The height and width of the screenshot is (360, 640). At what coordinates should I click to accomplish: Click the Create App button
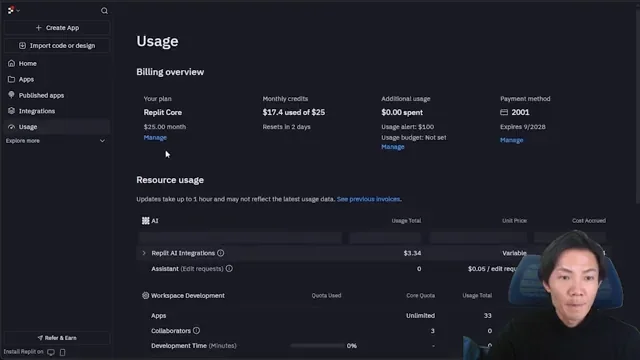[57, 28]
